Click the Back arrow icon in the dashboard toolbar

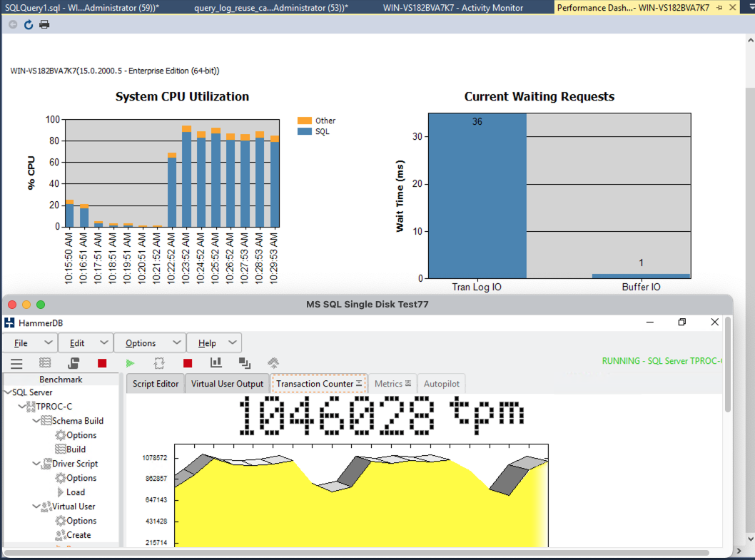point(13,24)
